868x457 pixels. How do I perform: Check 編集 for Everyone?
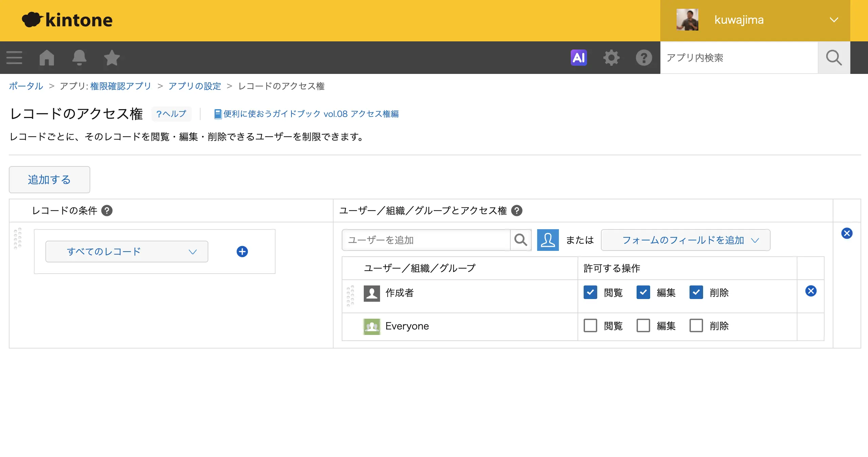(x=643, y=325)
